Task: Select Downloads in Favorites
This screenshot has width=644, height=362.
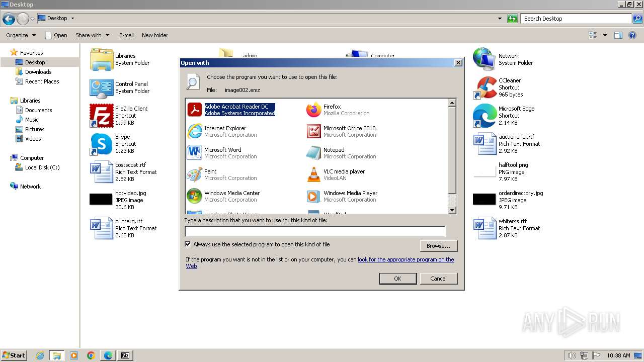Action: point(38,72)
